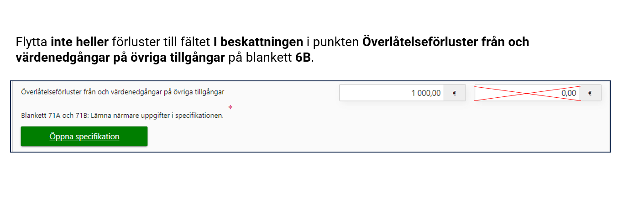Click the red required-field asterisk
This screenshot has width=644, height=206.
coord(230,108)
